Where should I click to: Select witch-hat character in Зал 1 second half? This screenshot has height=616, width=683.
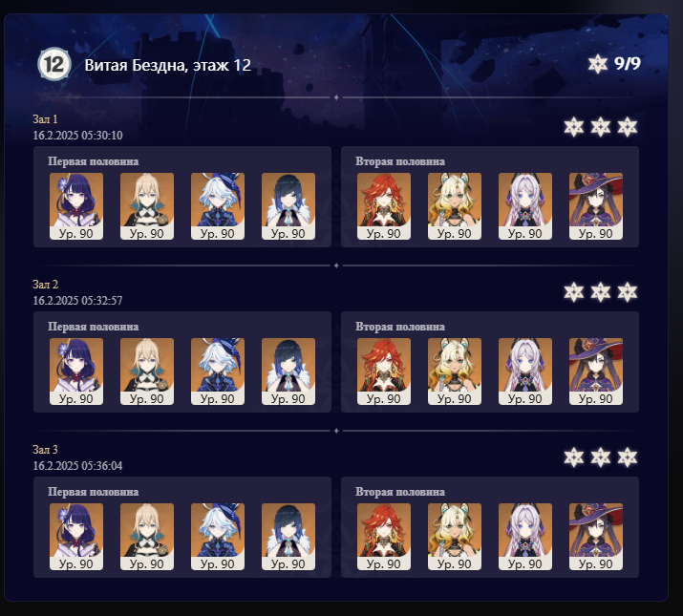click(x=596, y=206)
